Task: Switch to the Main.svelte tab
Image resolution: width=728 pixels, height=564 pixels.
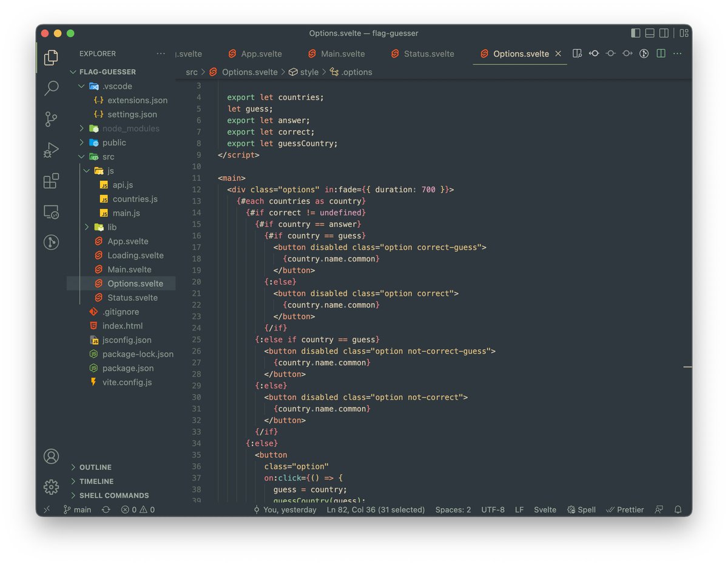Action: 335,53
